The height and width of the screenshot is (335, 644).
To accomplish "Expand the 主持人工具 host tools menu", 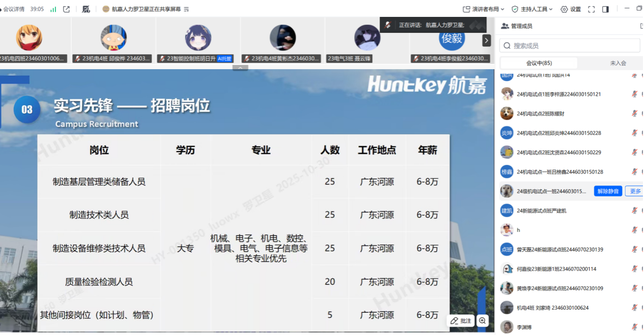I will point(532,9).
